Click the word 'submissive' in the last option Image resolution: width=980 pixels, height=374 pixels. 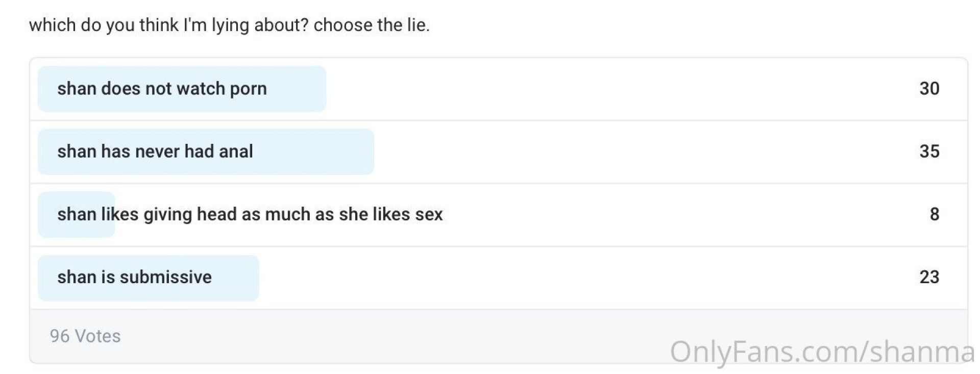tap(165, 277)
